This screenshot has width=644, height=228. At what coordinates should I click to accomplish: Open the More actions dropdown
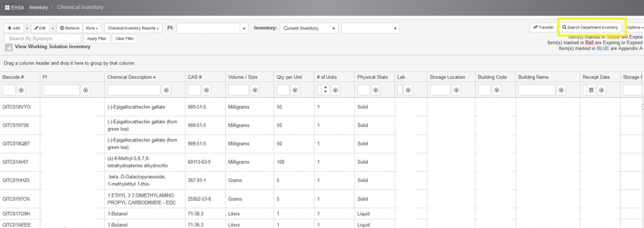pos(92,28)
